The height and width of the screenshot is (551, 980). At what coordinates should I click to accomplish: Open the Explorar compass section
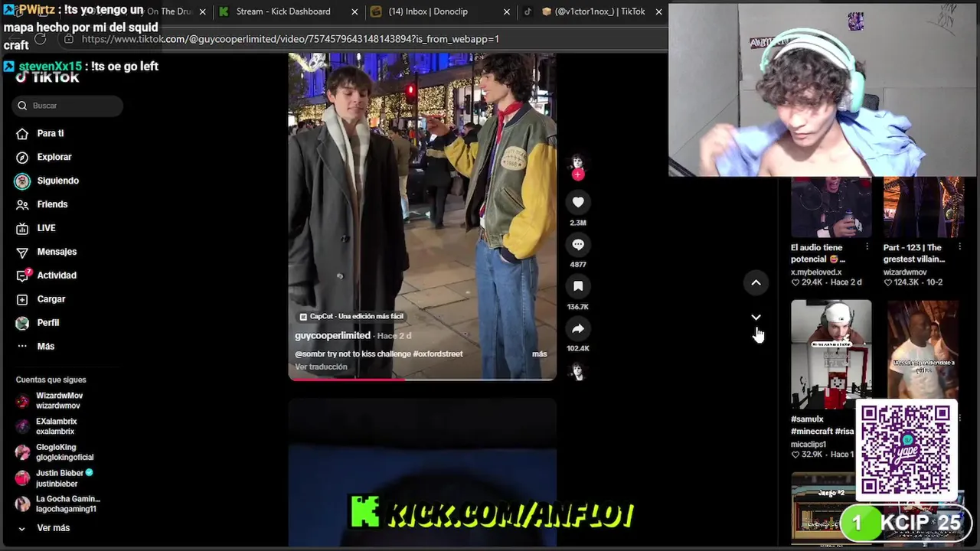pyautogui.click(x=44, y=157)
